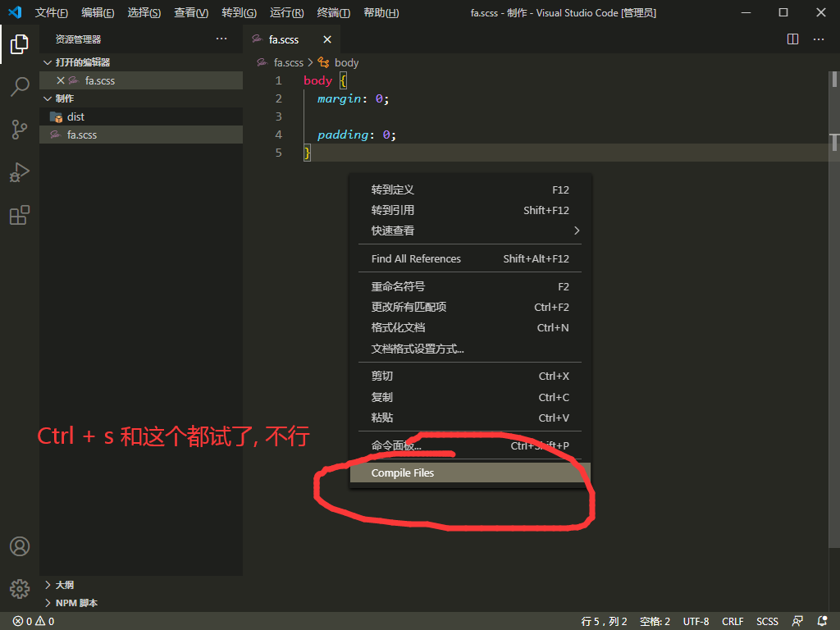Select 转到定义 in context menu

click(x=470, y=190)
